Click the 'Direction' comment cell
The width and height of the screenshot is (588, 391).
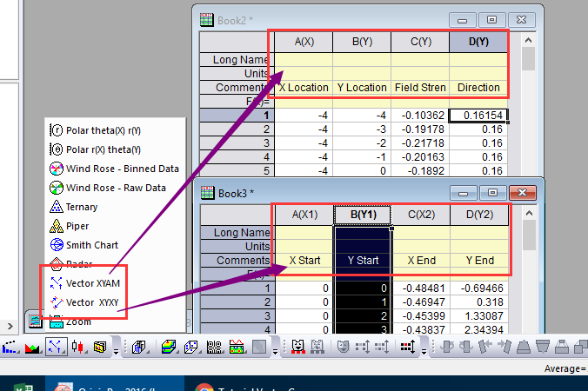pos(479,87)
